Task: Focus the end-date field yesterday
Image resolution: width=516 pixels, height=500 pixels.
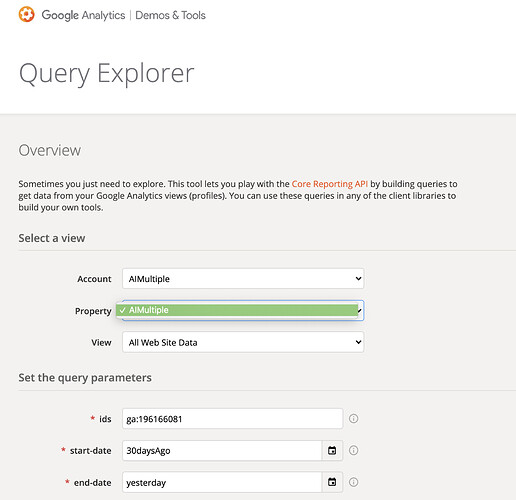Action: pyautogui.click(x=222, y=482)
